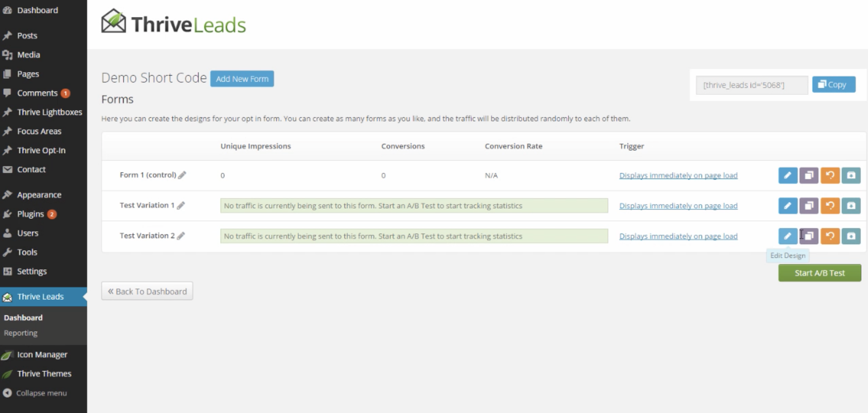The image size is (868, 413).
Task: Open Form 1 trigger link for page load display
Action: click(x=678, y=175)
